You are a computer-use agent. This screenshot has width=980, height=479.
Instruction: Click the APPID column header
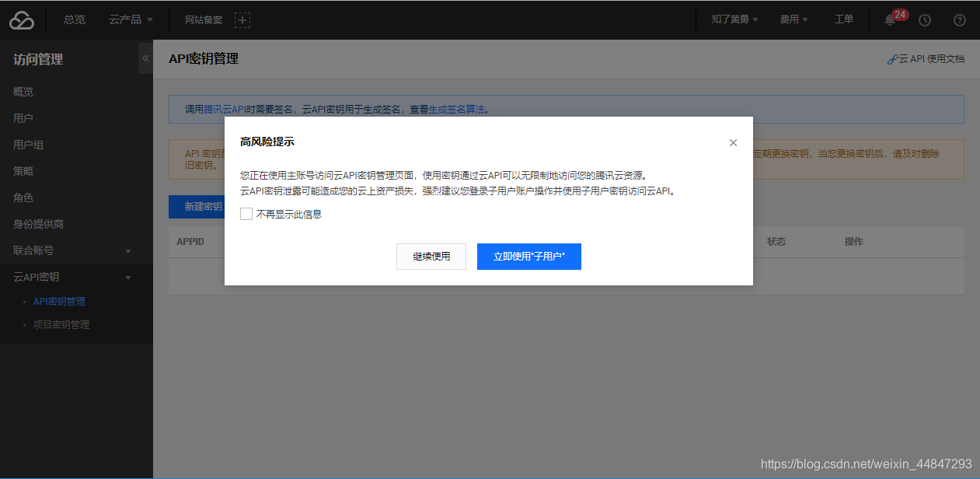(190, 242)
